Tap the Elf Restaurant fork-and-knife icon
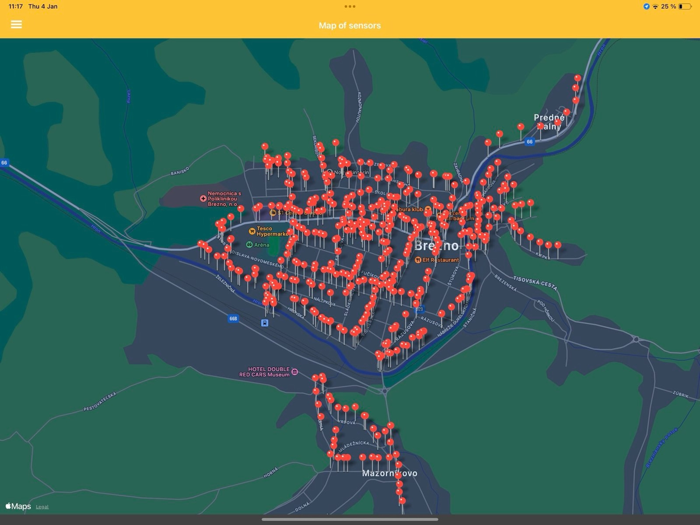Viewport: 700px width, 525px height. [418, 260]
